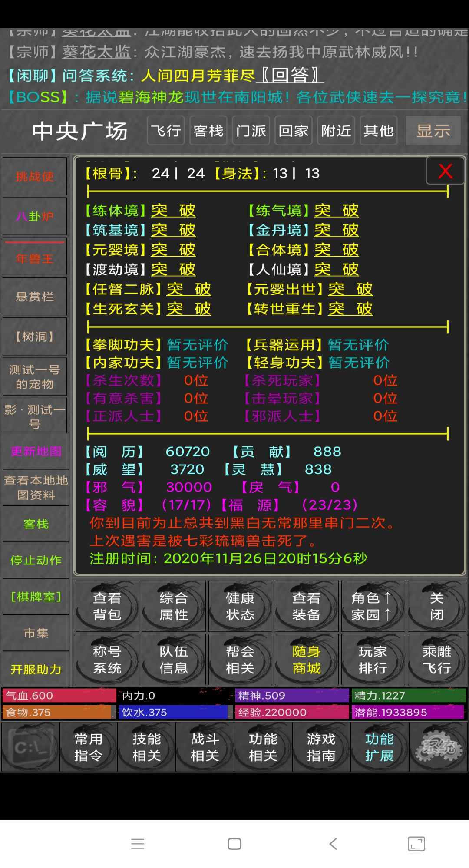
Task: Click 突破 for 筑基境
Action: click(173, 230)
